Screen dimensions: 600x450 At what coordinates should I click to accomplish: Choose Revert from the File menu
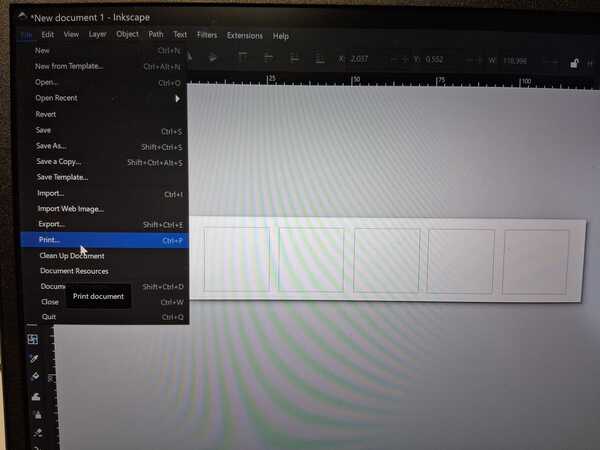click(104, 114)
